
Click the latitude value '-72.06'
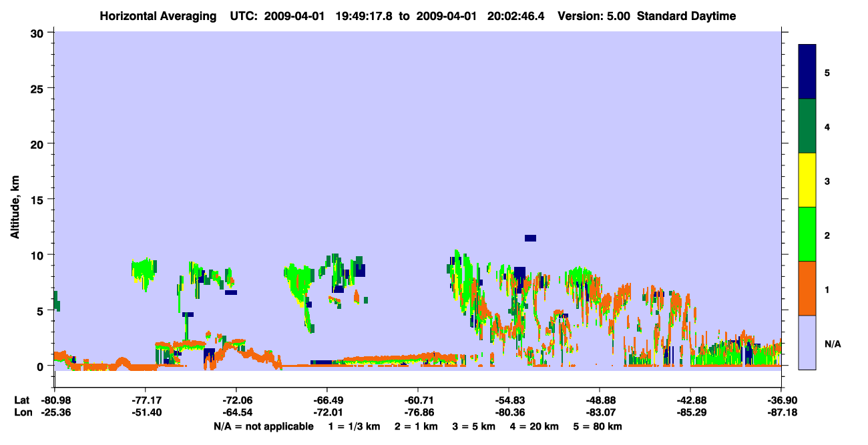[x=236, y=400]
